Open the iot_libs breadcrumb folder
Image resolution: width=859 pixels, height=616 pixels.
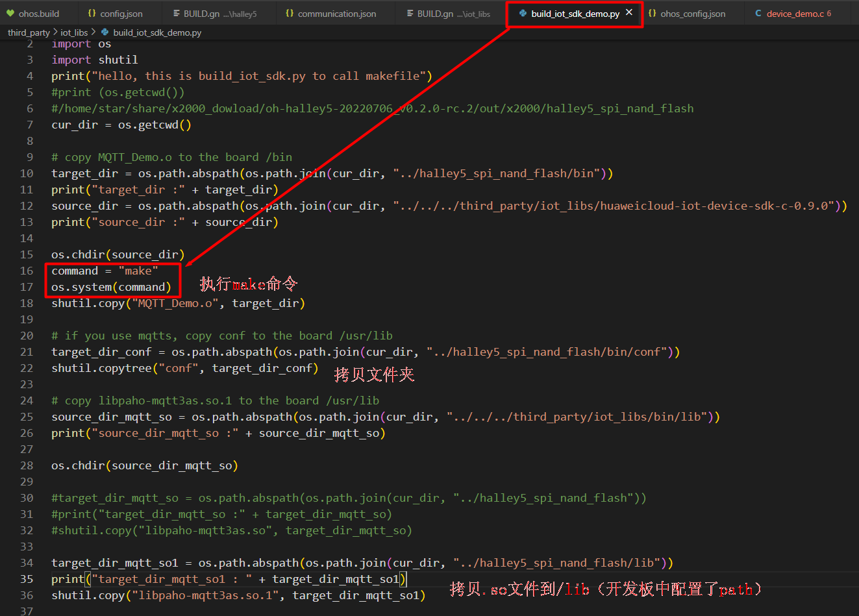click(74, 32)
